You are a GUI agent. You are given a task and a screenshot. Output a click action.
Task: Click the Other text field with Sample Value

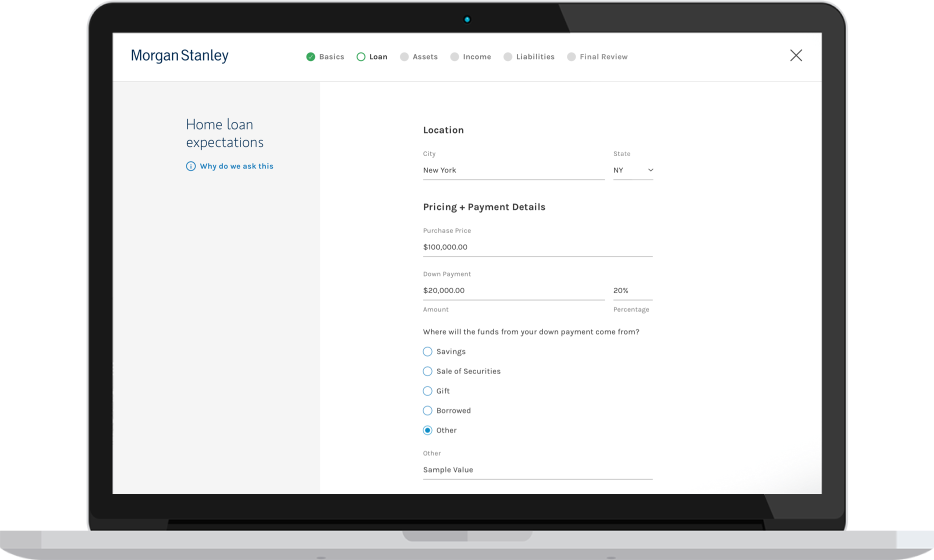pyautogui.click(x=538, y=470)
